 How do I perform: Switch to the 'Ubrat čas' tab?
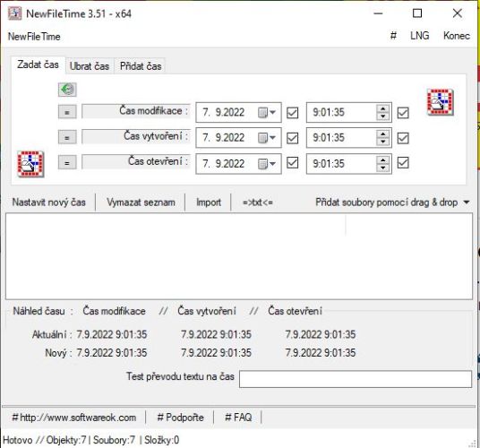point(90,65)
